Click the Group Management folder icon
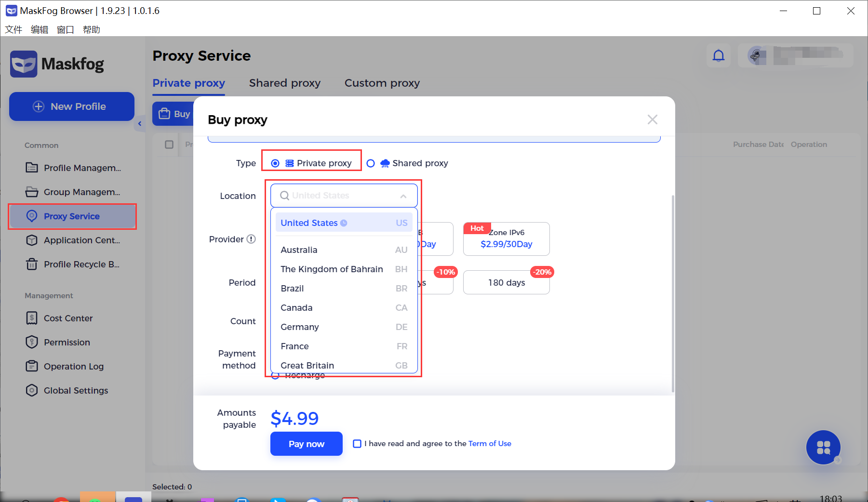The width and height of the screenshot is (868, 502). click(32, 192)
